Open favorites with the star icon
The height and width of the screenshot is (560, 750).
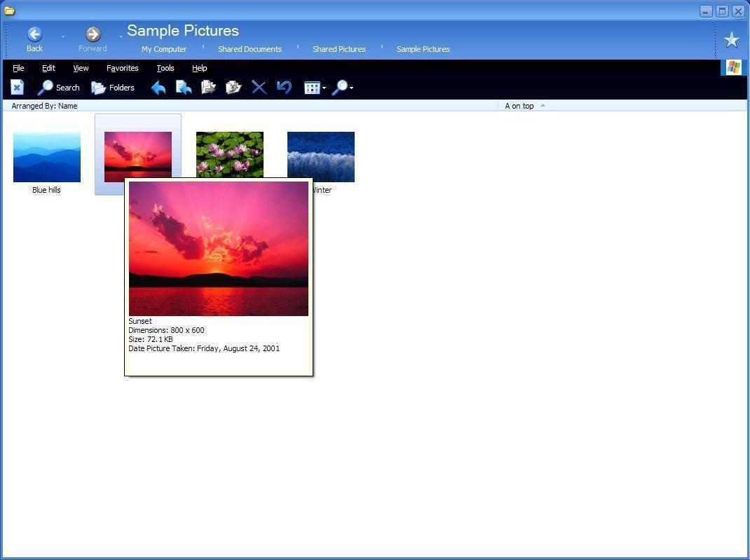coord(731,40)
